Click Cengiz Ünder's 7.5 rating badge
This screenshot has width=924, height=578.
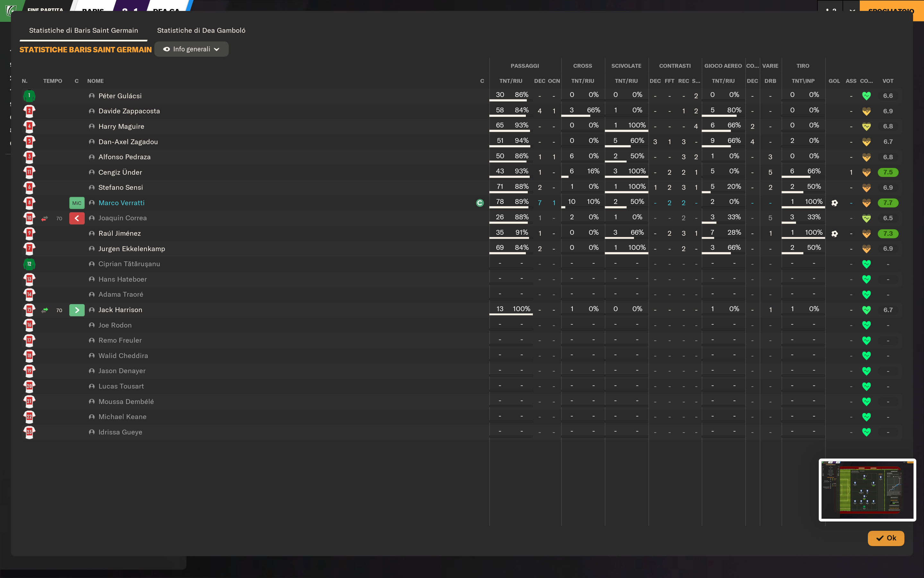888,172
